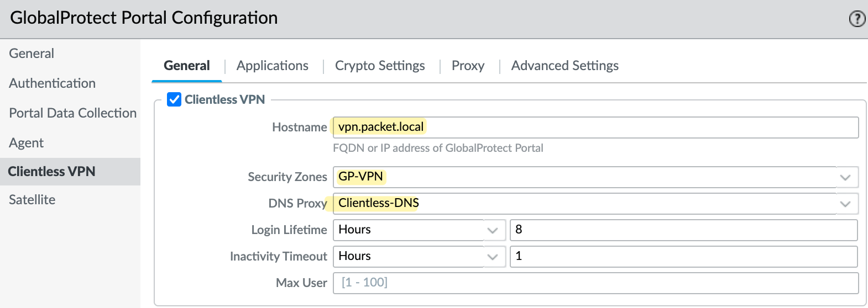Viewport: 868px width, 308px height.
Task: Open Authentication in the left sidebar
Action: [x=53, y=83]
